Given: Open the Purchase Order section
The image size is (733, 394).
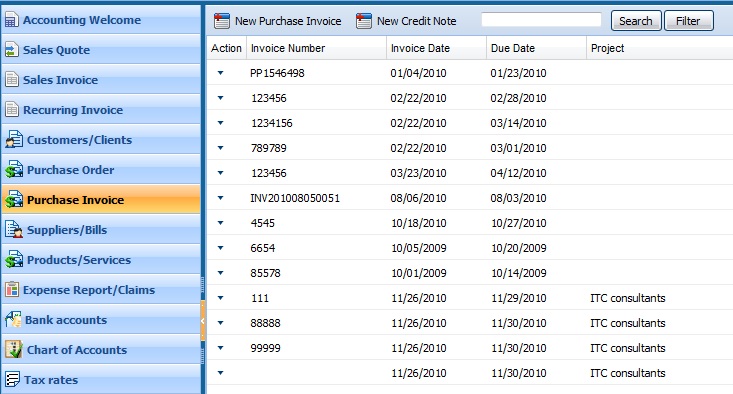Looking at the screenshot, I should click(101, 170).
